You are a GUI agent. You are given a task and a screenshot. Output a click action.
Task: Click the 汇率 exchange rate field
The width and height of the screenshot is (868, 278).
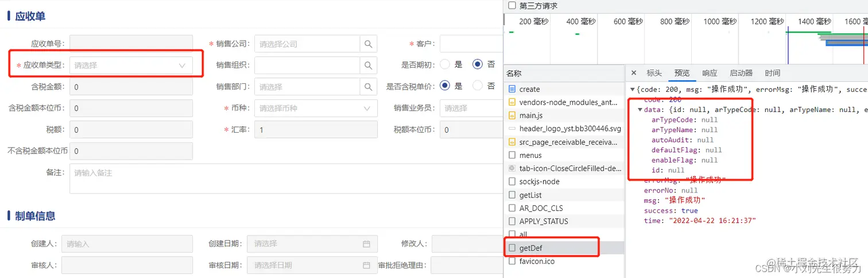coord(316,130)
